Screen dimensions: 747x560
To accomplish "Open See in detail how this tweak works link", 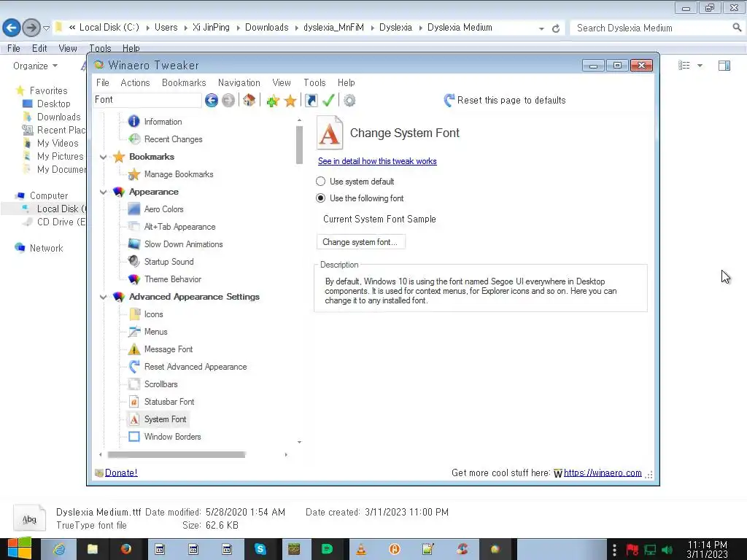I will point(377,161).
